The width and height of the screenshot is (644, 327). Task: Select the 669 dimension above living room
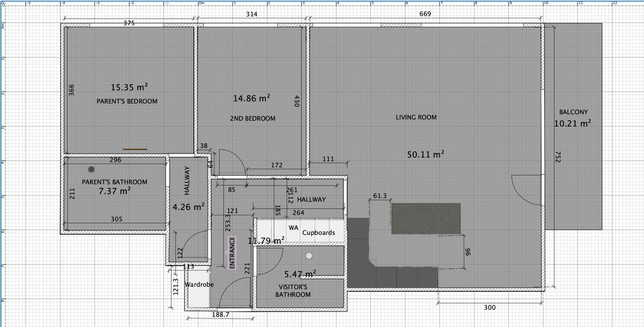tap(425, 14)
